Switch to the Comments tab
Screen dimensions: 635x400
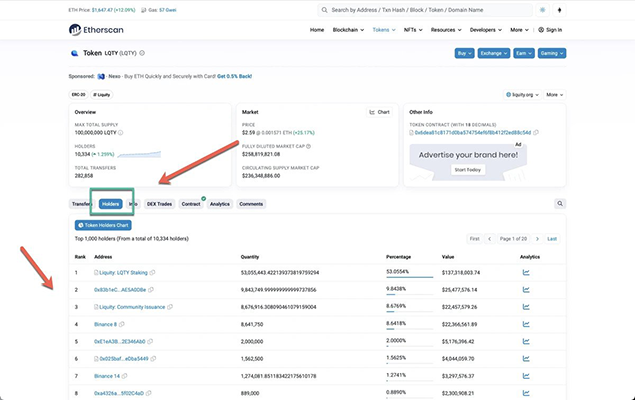(251, 204)
